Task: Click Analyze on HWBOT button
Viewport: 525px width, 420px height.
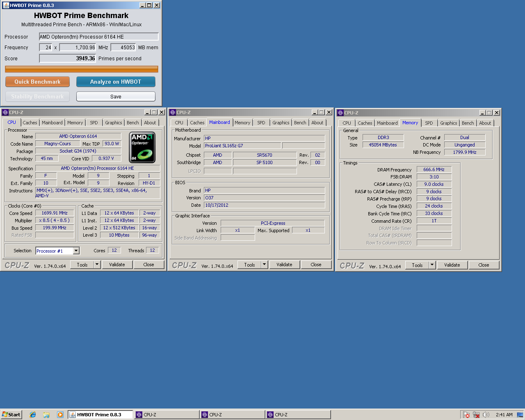Action: tap(116, 82)
